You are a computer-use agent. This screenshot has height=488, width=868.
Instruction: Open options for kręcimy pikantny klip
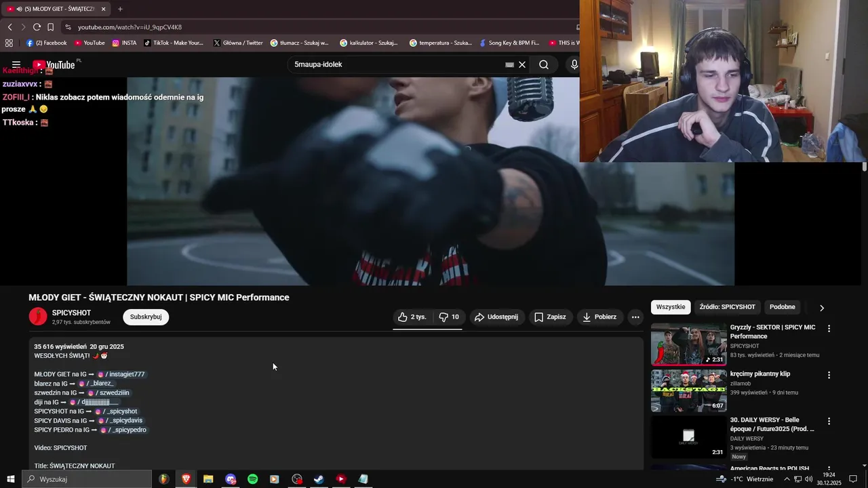828,375
